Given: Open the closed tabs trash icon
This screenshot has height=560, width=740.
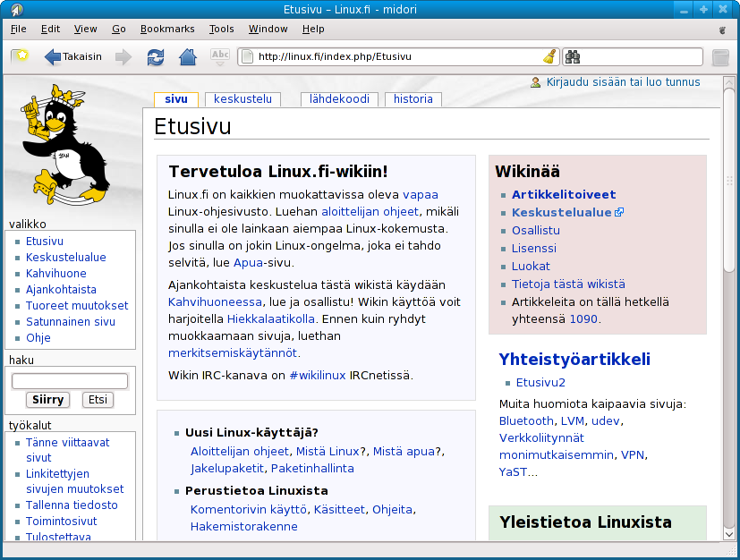Looking at the screenshot, I should click(x=720, y=57).
